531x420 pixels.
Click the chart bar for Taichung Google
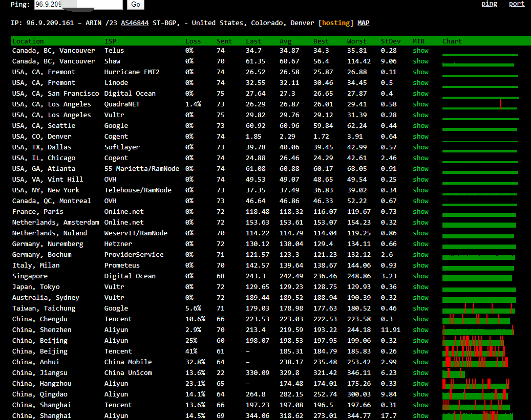pyautogui.click(x=478, y=309)
